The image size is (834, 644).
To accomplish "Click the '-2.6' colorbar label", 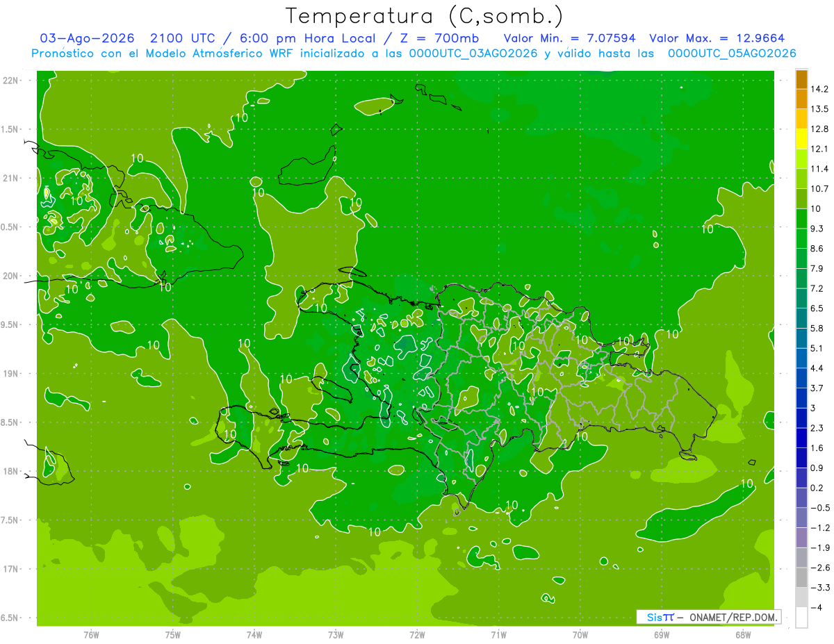I will [819, 568].
